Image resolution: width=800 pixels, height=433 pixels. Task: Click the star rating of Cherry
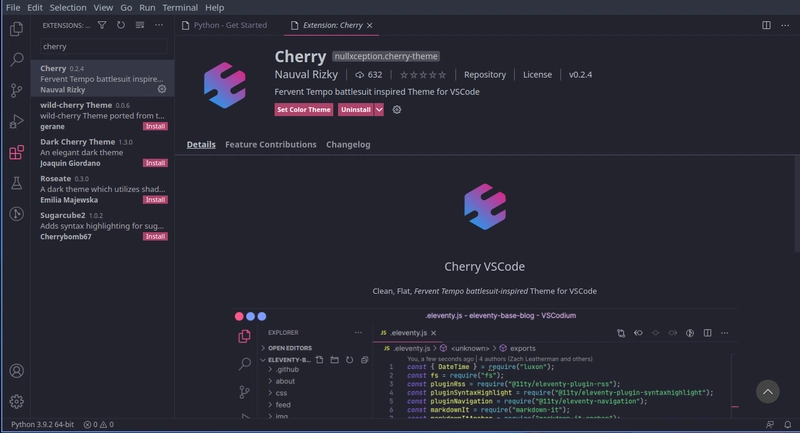423,75
